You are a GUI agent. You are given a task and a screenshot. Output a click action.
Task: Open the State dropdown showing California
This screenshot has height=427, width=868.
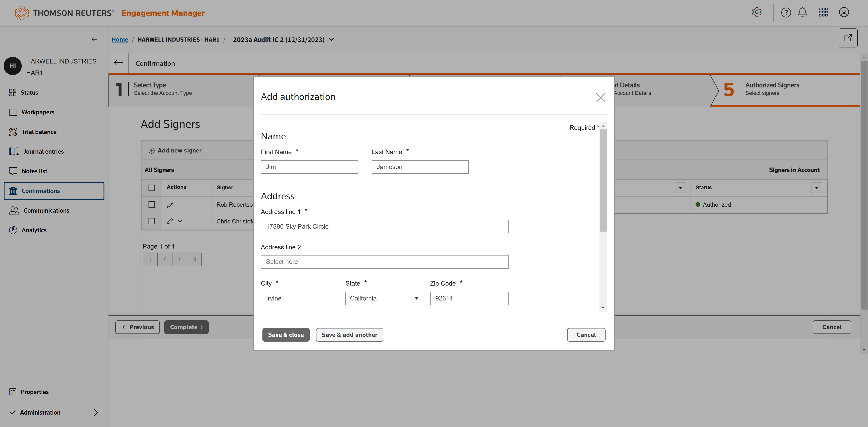click(384, 298)
